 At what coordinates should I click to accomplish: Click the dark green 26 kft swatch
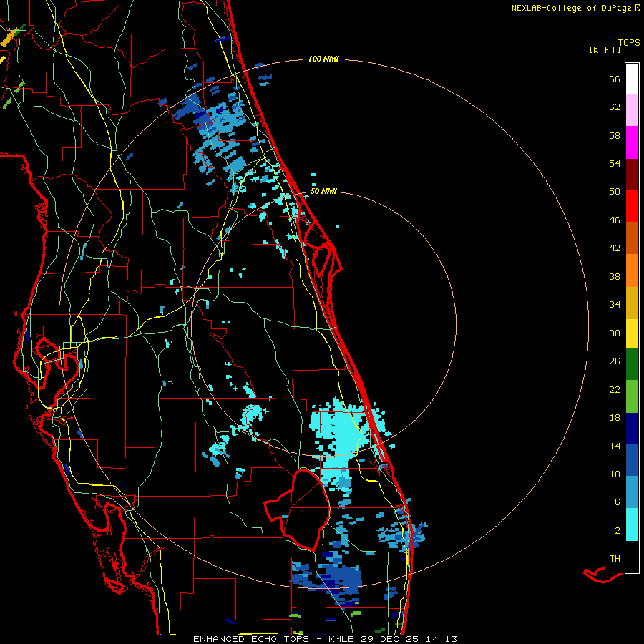pyautogui.click(x=632, y=364)
